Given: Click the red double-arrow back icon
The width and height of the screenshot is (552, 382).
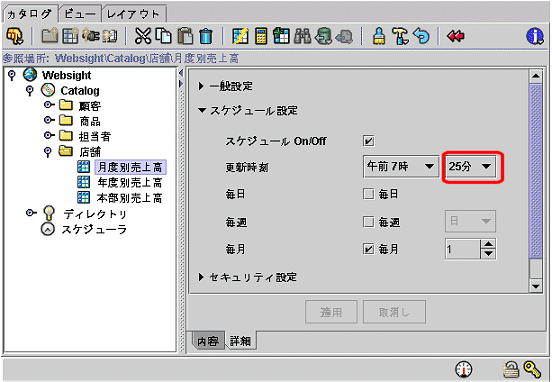Looking at the screenshot, I should click(x=456, y=36).
